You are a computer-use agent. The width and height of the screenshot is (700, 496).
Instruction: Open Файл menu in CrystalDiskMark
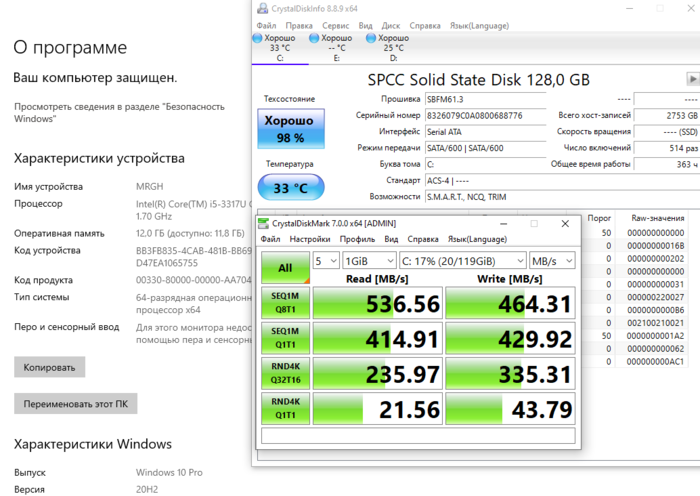(270, 239)
